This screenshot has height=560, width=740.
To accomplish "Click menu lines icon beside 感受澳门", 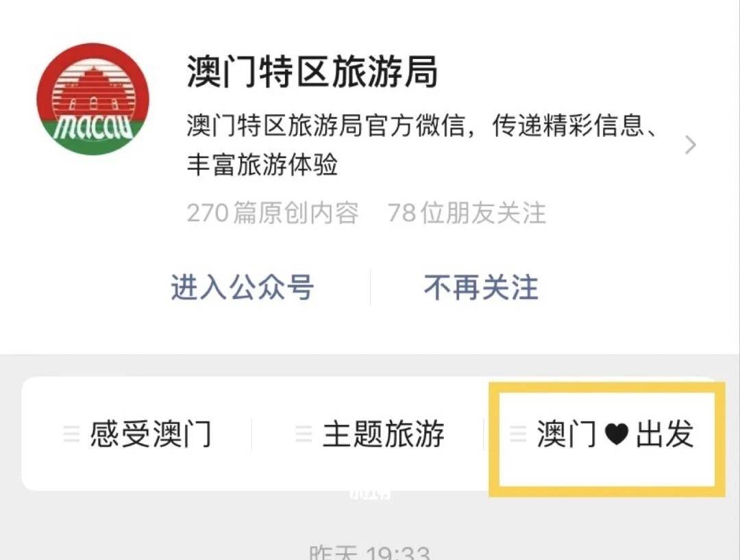I will tap(71, 433).
